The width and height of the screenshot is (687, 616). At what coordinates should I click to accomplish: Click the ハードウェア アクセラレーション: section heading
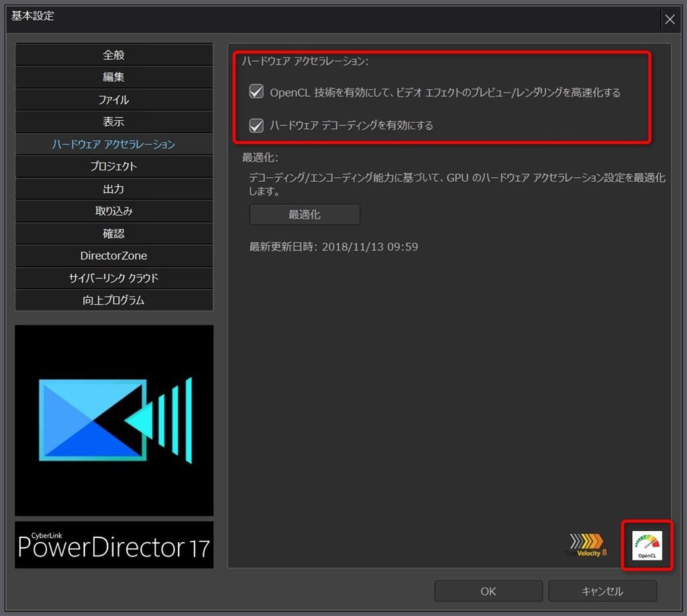[x=305, y=61]
